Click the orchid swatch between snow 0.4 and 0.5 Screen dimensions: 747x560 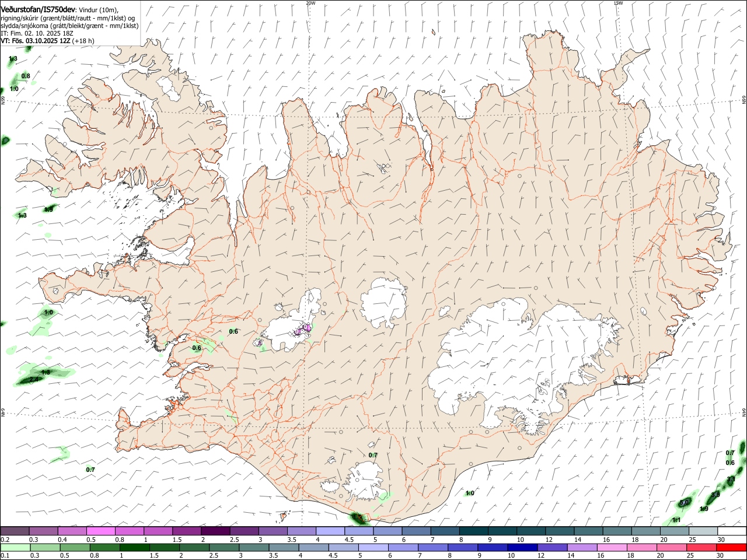click(72, 531)
